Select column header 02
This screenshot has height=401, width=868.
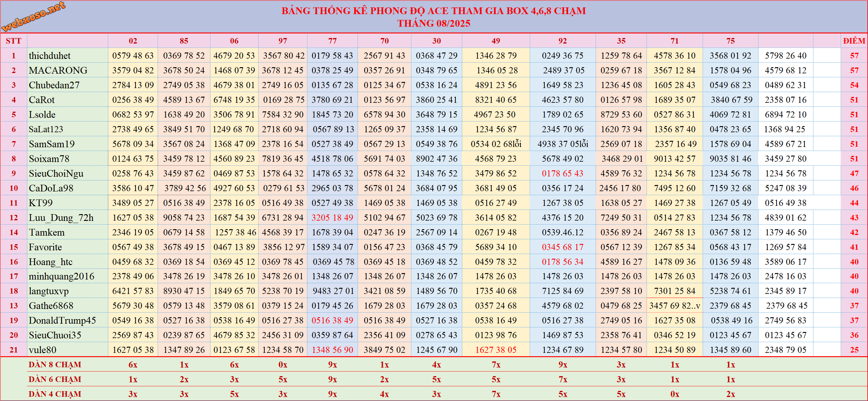[x=133, y=41]
